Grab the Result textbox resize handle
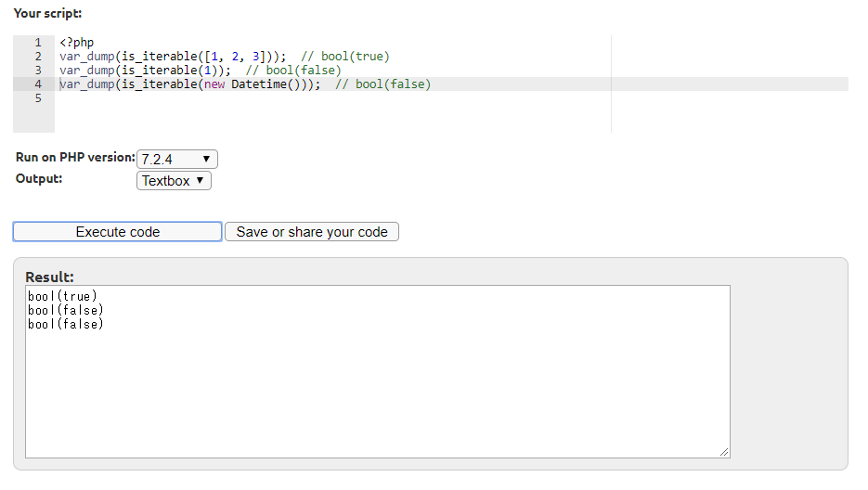The width and height of the screenshot is (868, 490). (x=723, y=451)
